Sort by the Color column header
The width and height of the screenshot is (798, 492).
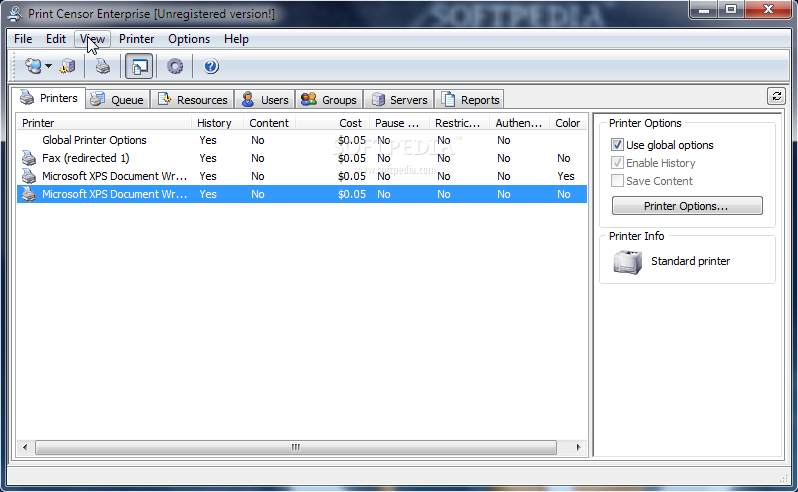[x=568, y=123]
